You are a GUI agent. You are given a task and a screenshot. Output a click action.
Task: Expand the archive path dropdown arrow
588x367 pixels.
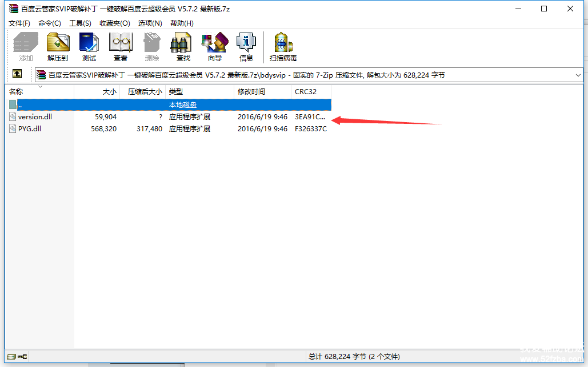[x=578, y=75]
